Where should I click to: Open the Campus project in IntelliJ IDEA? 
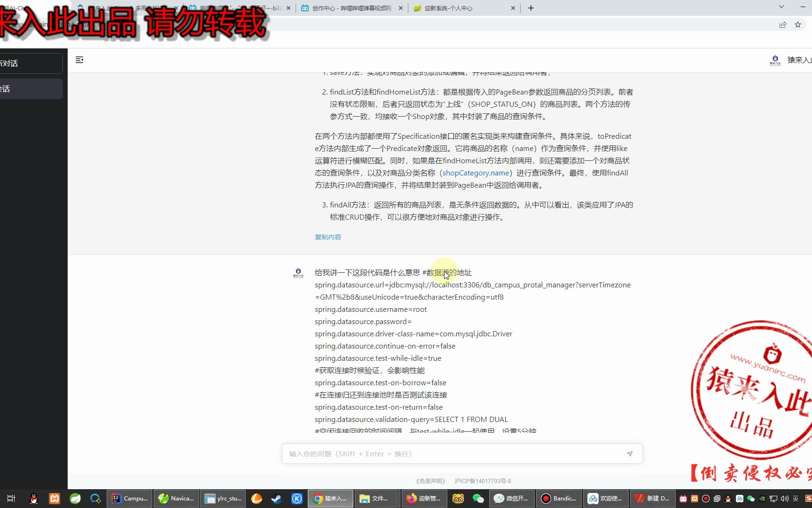(129, 499)
